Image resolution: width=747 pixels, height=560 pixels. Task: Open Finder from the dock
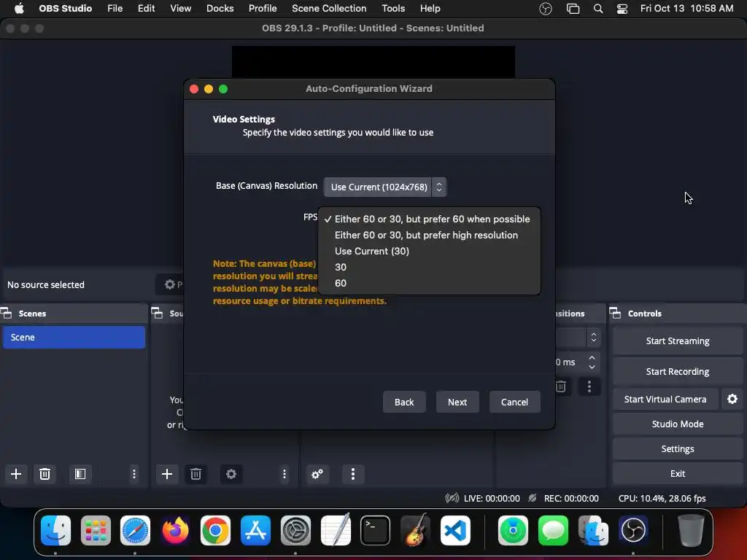(55, 530)
